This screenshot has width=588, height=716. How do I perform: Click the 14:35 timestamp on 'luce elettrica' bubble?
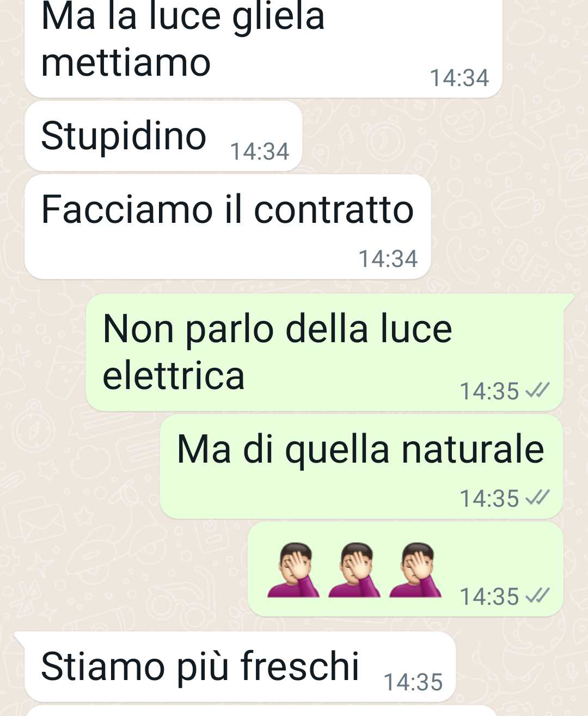[x=489, y=391]
